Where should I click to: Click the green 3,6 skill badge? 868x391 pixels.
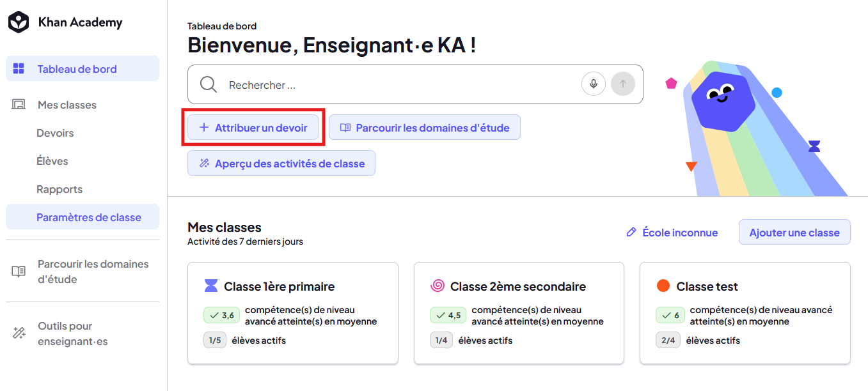point(222,315)
